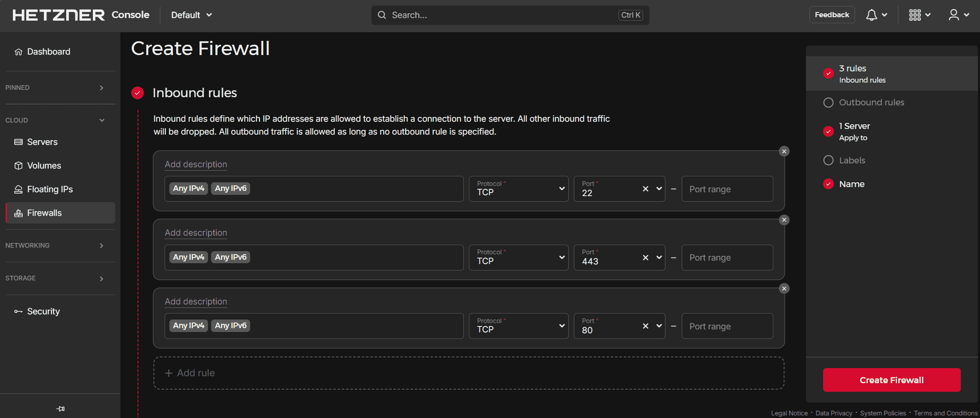Image resolution: width=980 pixels, height=418 pixels.
Task: Jump to the Name step checkmark
Action: click(x=828, y=184)
